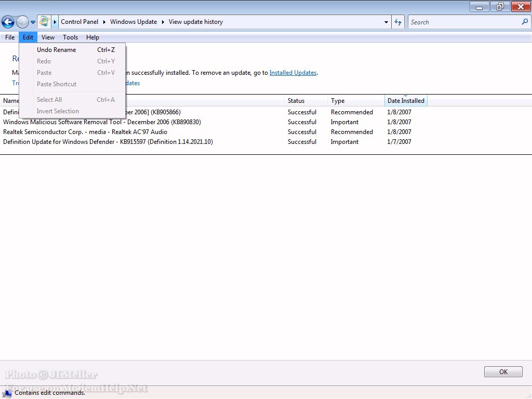Sort by the Status column header

(296, 101)
